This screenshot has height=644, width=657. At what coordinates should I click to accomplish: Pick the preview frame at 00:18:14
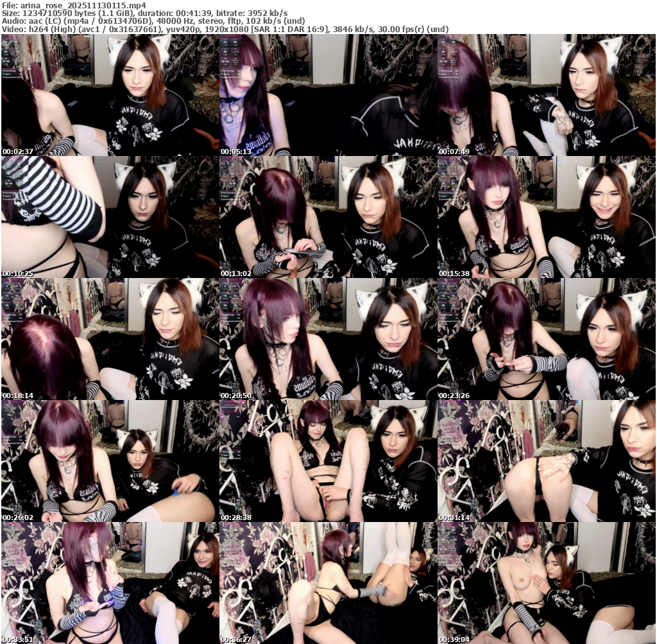tap(110, 339)
